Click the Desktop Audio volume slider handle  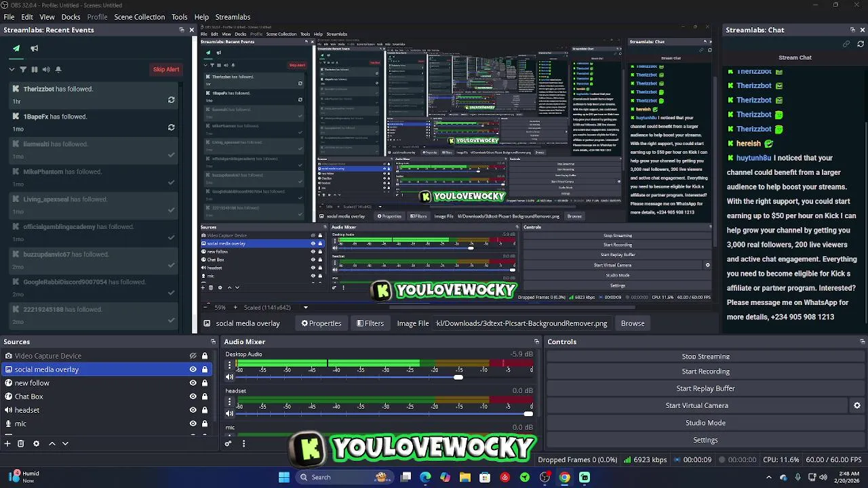click(458, 377)
